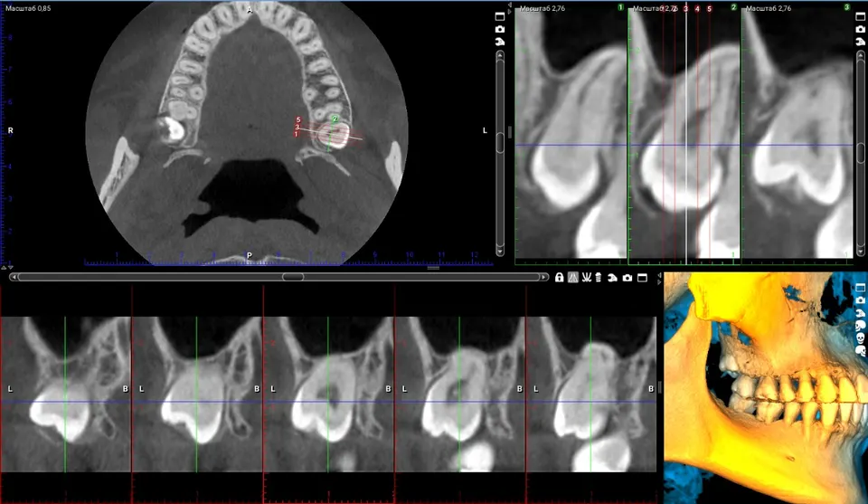
Task: Click the down arrow of the tangential panel scrollbar
Action: [861, 252]
